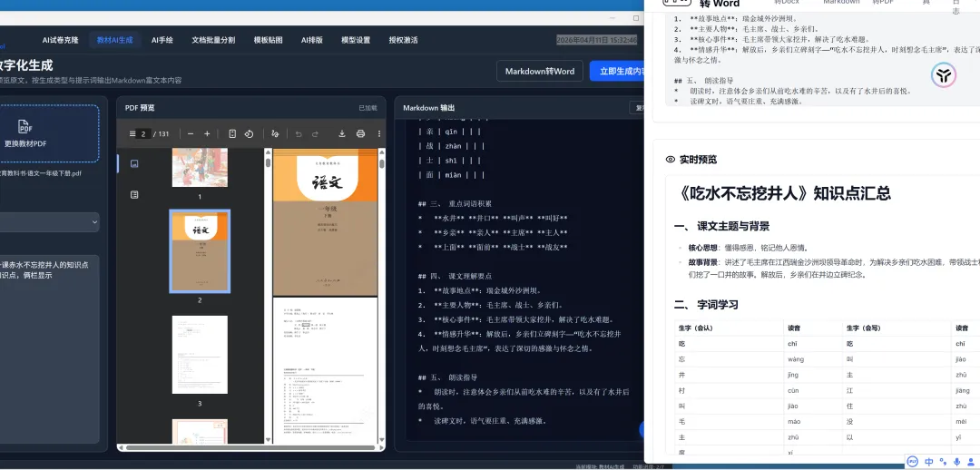Viewport: 980px width, 470px height.
Task: Click the fit-to-page icon in PDF toolbar
Action: (x=232, y=133)
